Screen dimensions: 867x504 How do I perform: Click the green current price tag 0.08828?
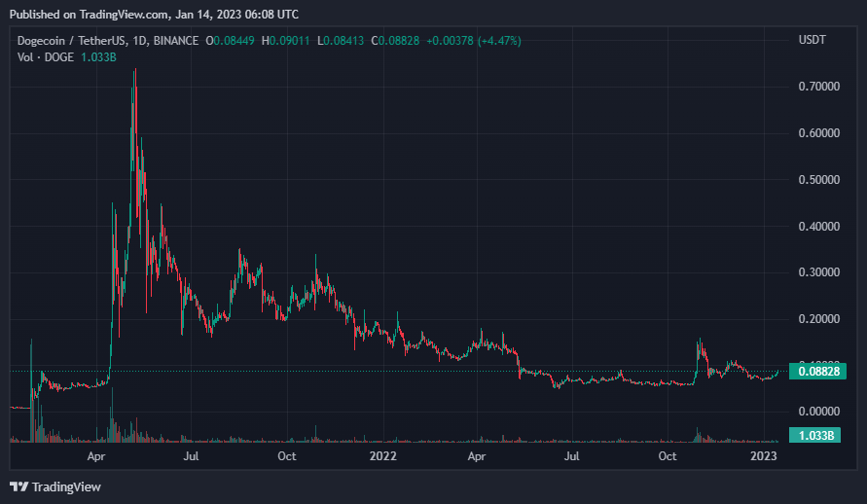817,372
